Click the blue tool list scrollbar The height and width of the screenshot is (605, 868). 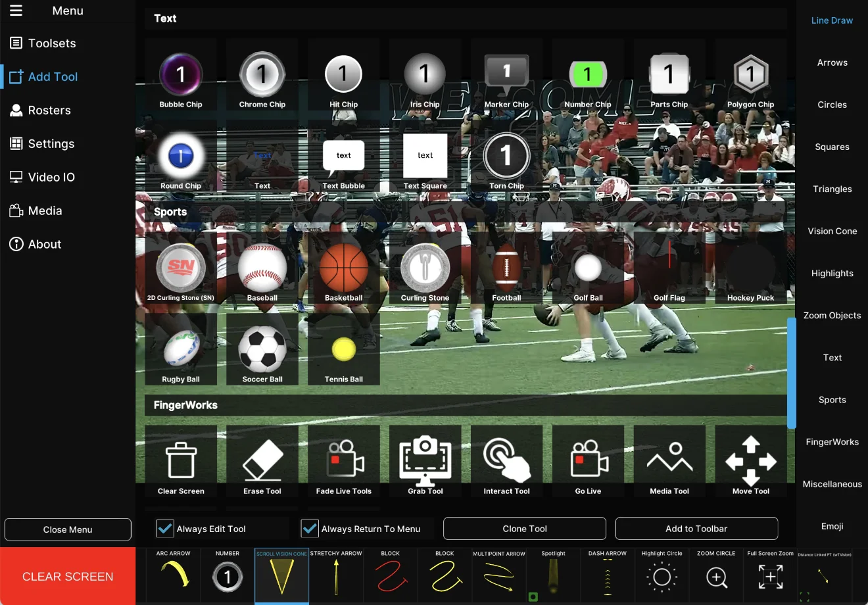pos(792,373)
